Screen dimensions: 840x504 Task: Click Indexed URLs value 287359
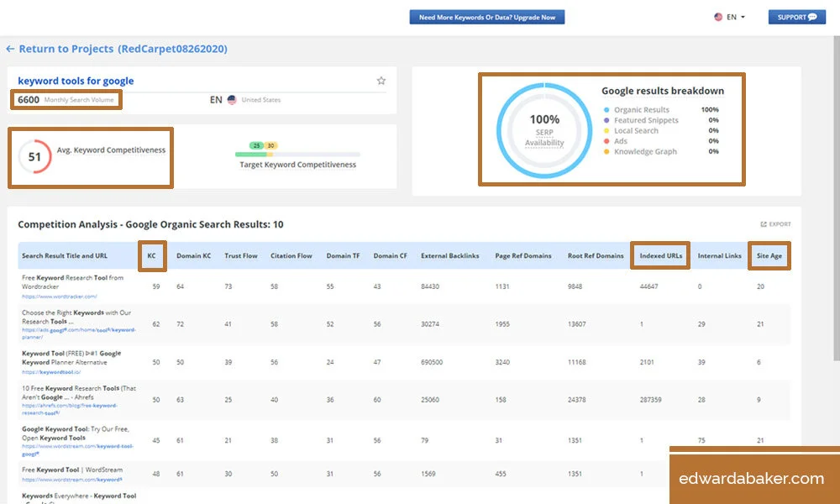coord(650,400)
